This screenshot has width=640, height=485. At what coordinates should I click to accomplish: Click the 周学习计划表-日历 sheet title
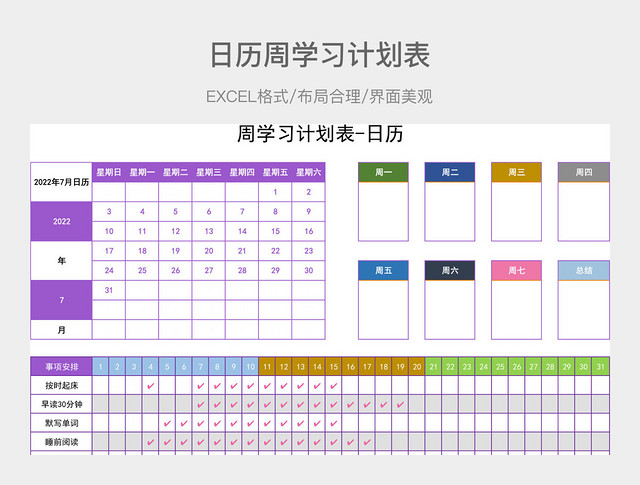tap(320, 134)
